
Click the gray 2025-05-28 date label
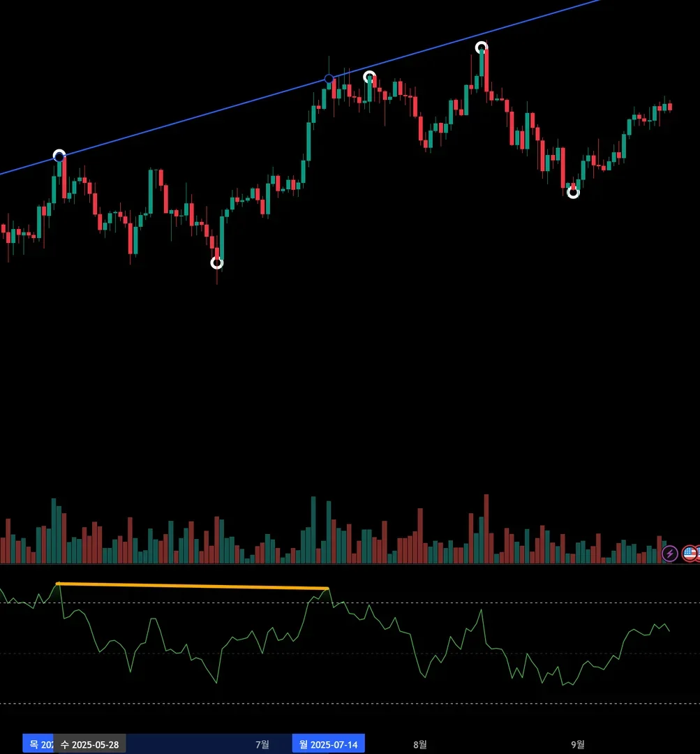[89, 744]
